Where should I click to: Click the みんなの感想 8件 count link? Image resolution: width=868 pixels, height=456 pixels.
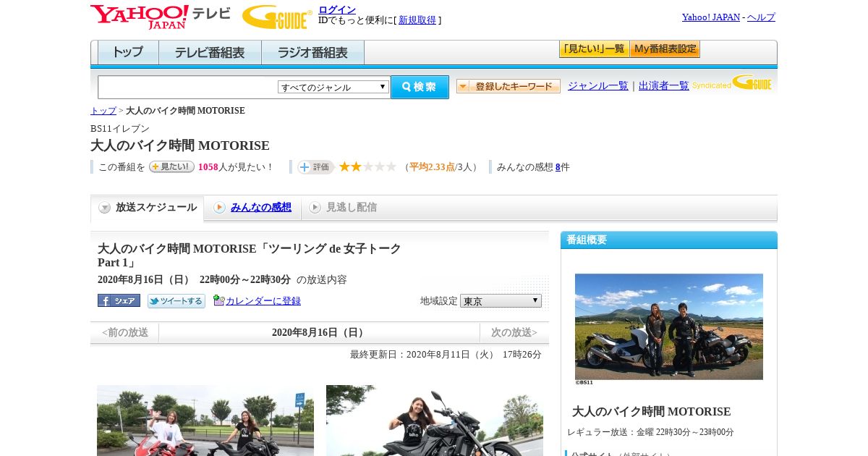pyautogui.click(x=558, y=167)
